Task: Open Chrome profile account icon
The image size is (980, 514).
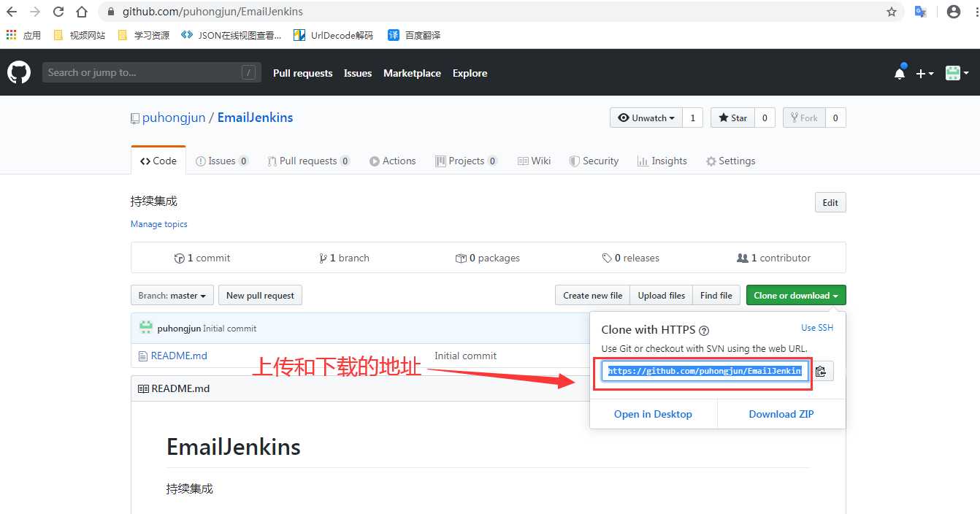Action: [953, 12]
